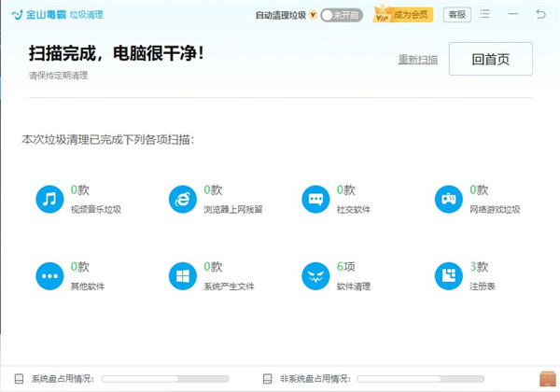Click the 重新扫描 rescan link
560x392 pixels.
pos(417,60)
